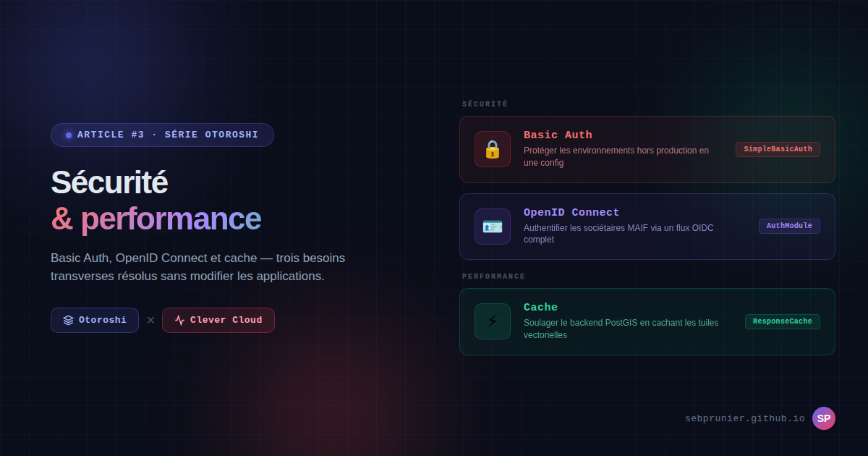868x456 pixels.
Task: Open the sebprunier.github.io link
Action: [x=745, y=418]
